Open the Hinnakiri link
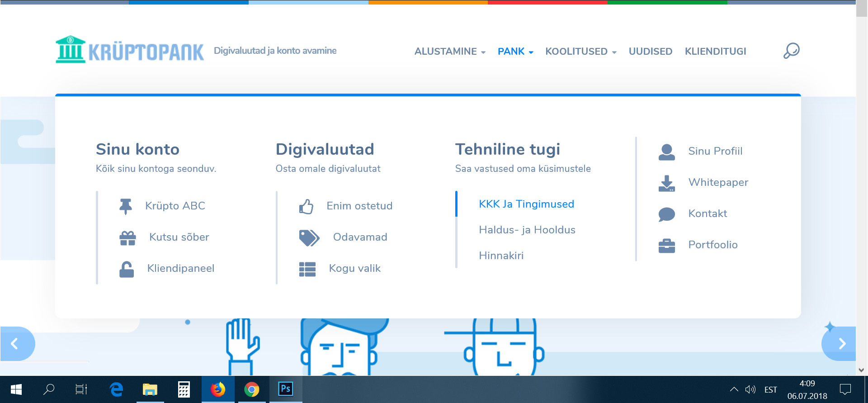The height and width of the screenshot is (403, 868). (501, 256)
